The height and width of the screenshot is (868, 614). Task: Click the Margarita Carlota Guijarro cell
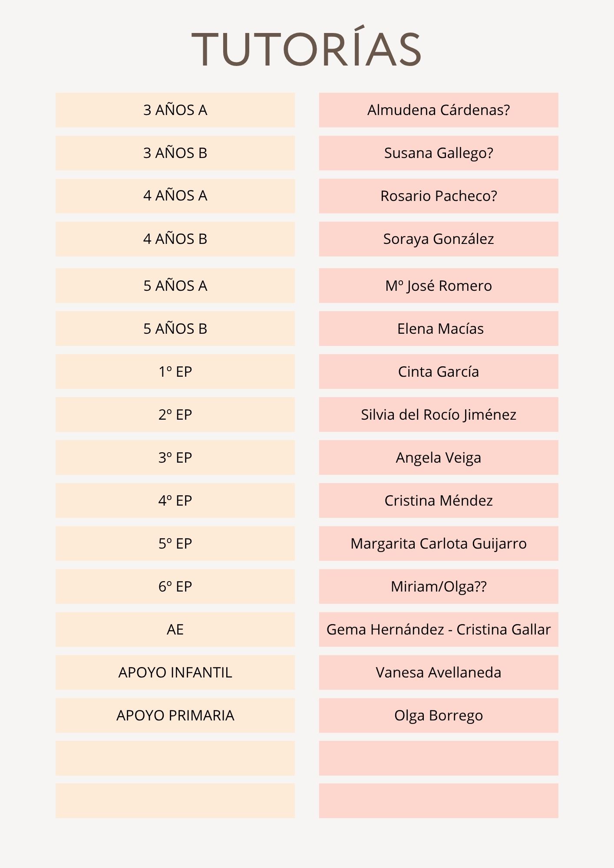(439, 543)
